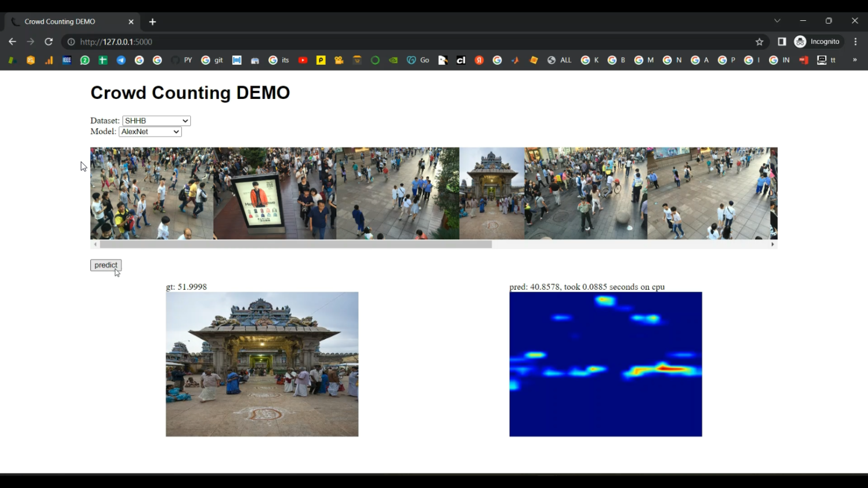Open the Model dropdown showing AlexNet
The image size is (868, 488).
[150, 132]
